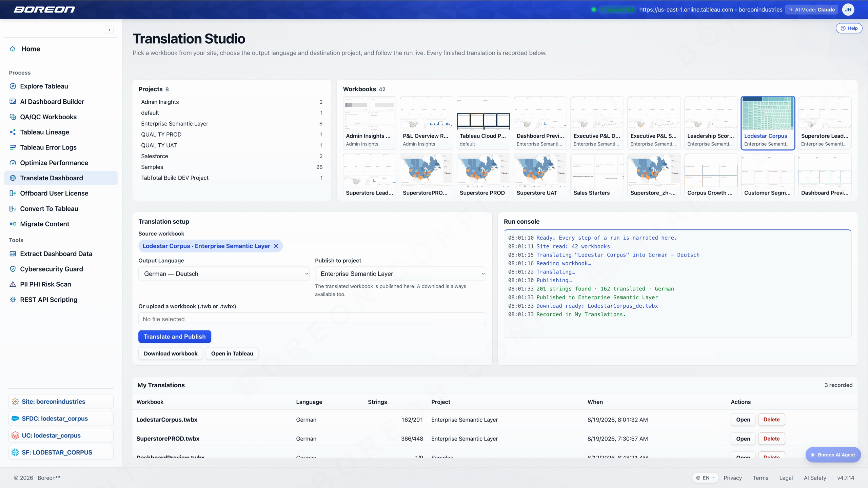Click the Download workbook button
Viewport: 868px width, 488px height.
[x=171, y=353]
